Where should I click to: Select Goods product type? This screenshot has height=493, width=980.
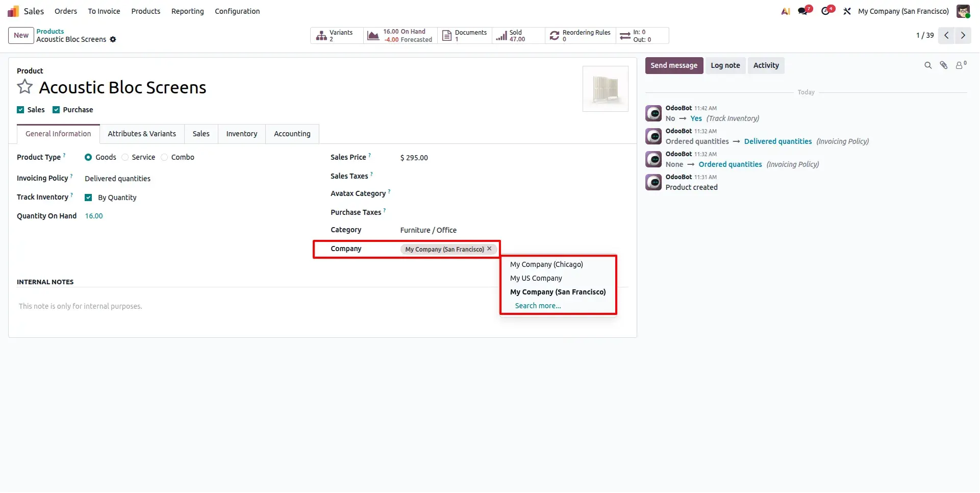(88, 157)
